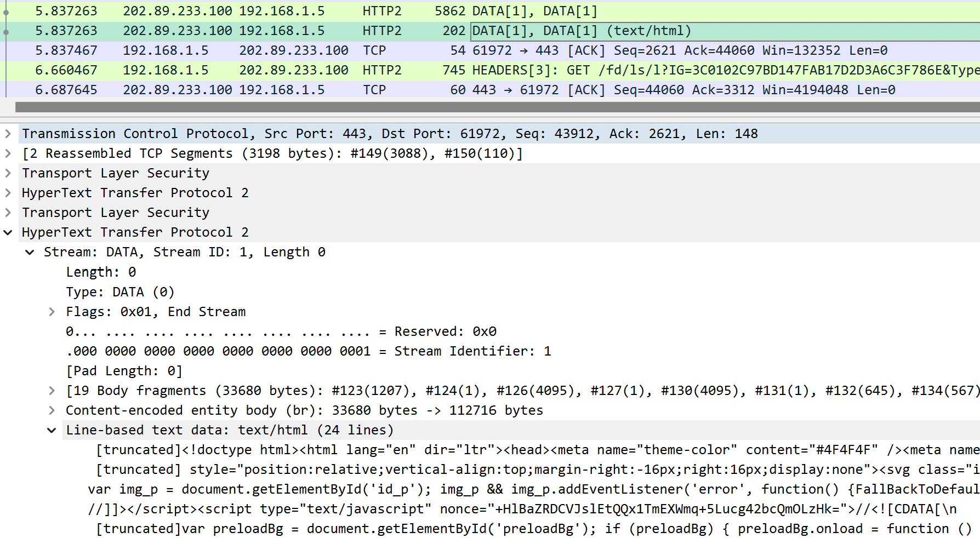Image resolution: width=980 pixels, height=538 pixels.
Task: Select the script nonce line
Action: pos(522,509)
